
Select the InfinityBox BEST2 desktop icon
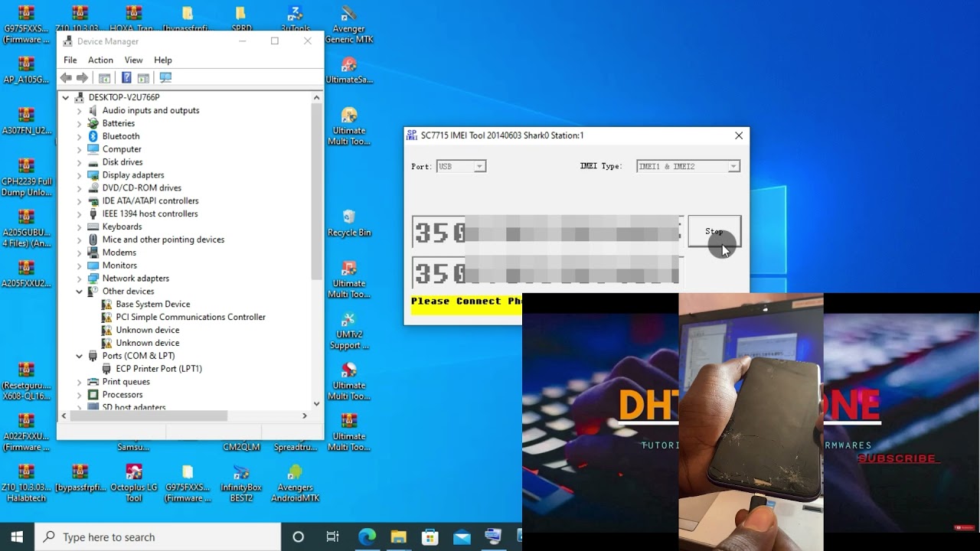click(241, 483)
